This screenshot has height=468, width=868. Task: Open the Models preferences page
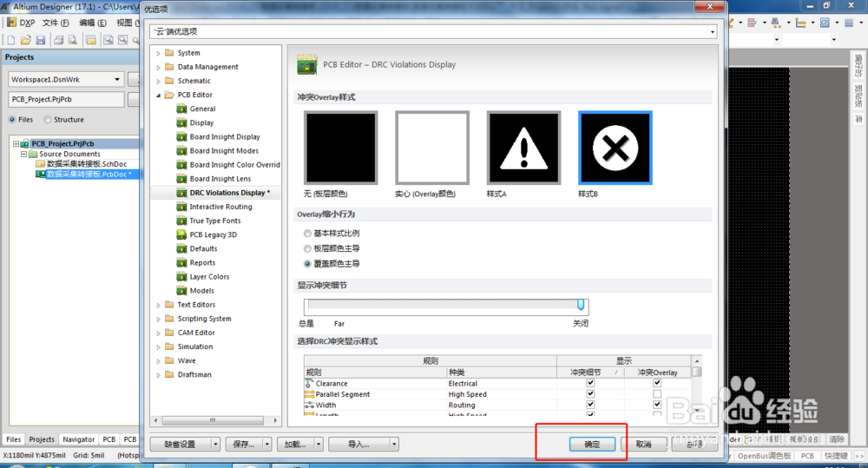202,291
